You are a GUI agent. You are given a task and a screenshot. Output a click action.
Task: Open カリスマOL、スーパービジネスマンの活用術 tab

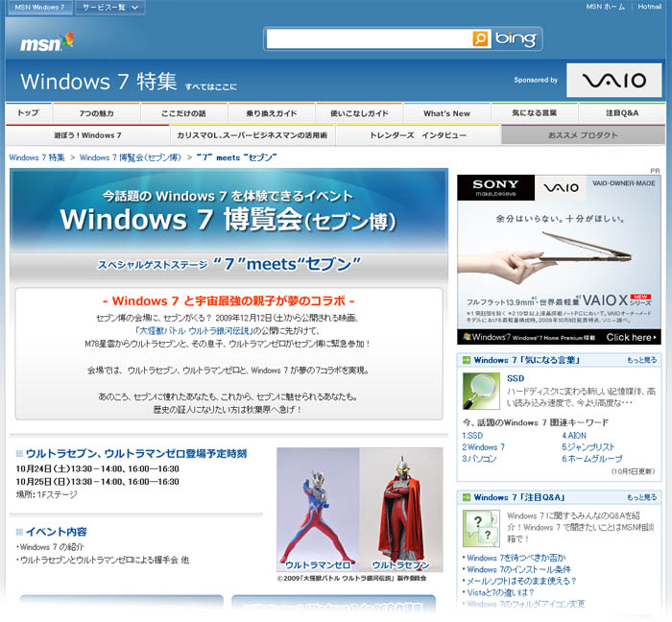point(252,135)
